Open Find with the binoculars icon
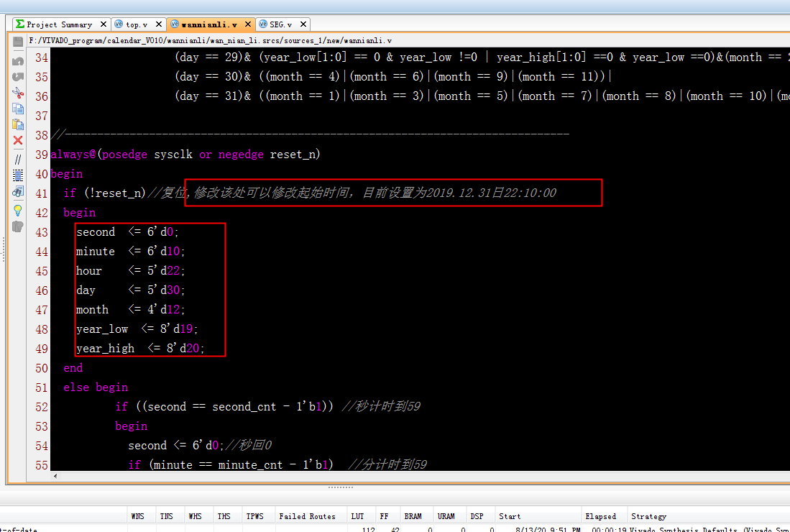This screenshot has height=532, width=790. 18,191
